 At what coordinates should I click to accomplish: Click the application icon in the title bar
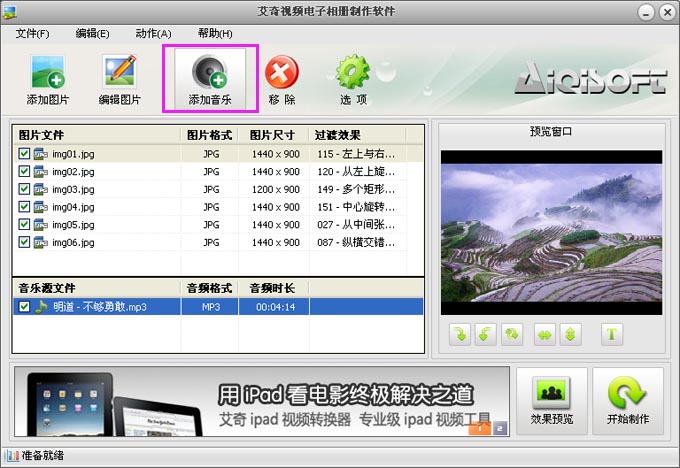coord(9,11)
